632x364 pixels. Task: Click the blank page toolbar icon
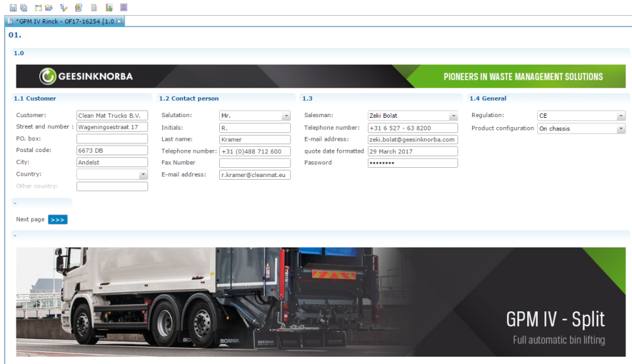tap(94, 7)
